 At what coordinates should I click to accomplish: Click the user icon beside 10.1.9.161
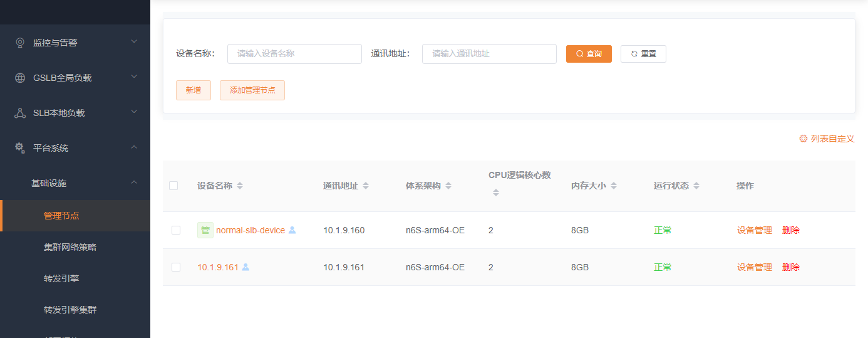pyautogui.click(x=245, y=267)
